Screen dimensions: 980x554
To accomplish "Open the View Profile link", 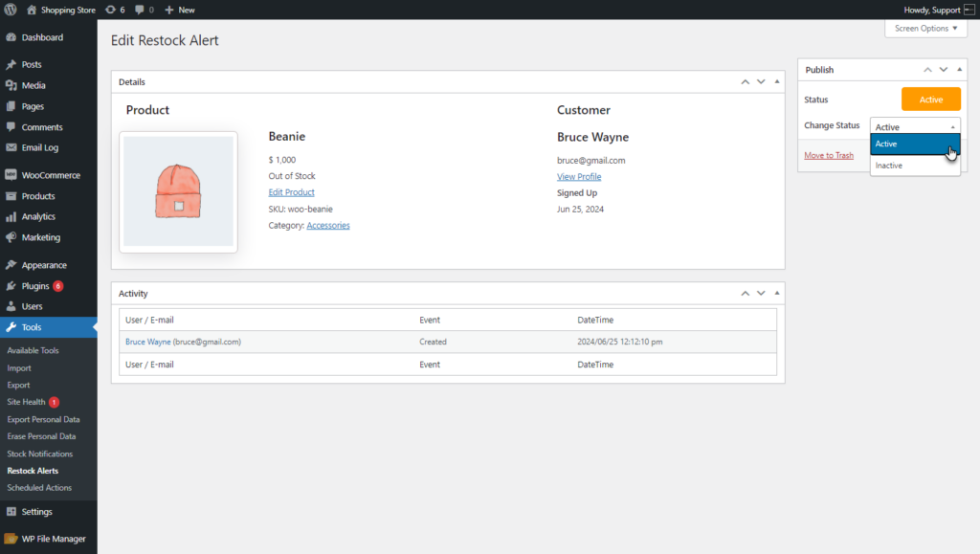I will point(579,177).
